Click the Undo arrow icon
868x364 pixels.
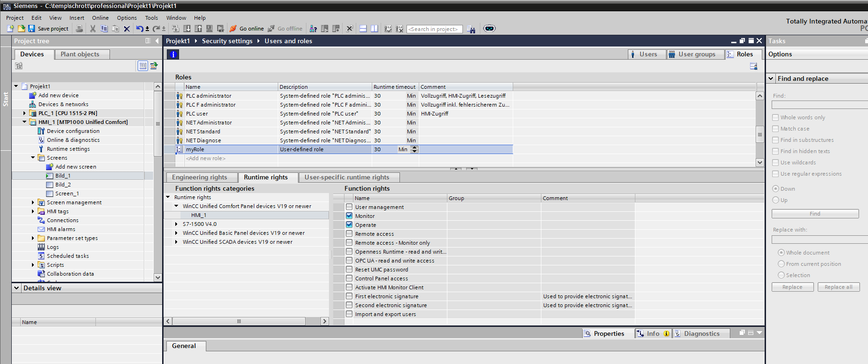point(140,29)
